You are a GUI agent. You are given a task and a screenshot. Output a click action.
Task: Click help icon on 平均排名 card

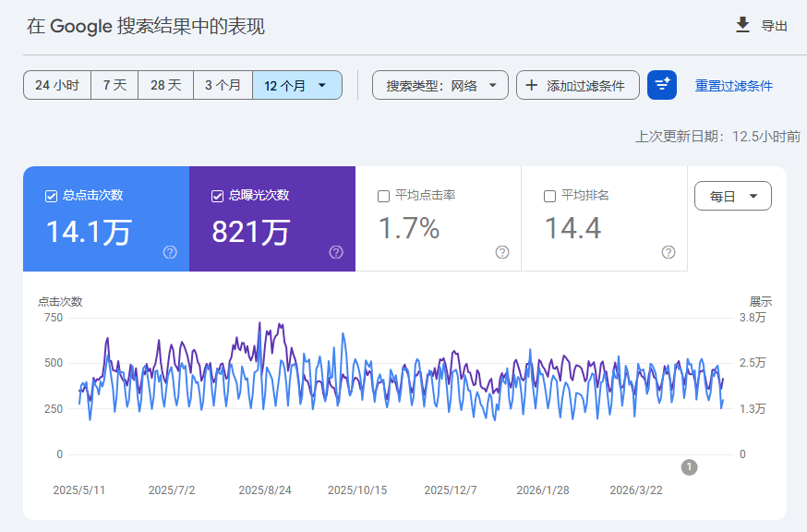pos(668,252)
